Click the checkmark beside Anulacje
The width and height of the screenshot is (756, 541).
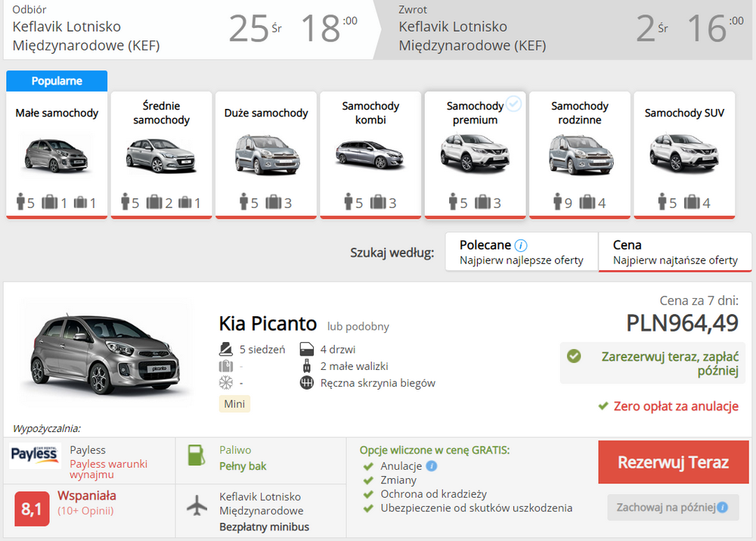(x=368, y=467)
